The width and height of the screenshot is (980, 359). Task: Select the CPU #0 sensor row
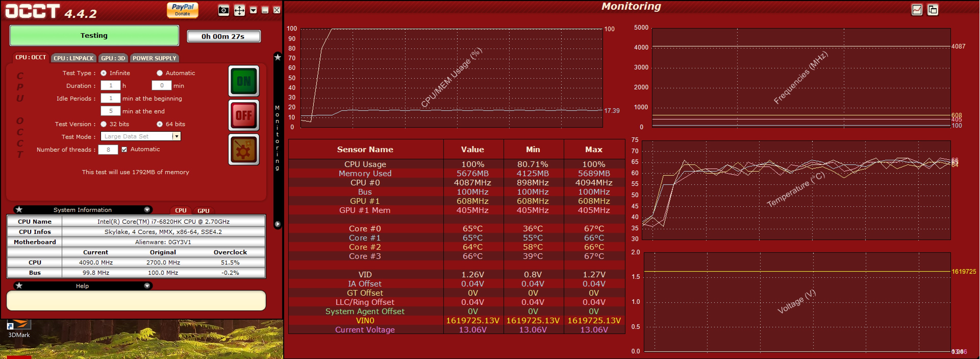(457, 182)
